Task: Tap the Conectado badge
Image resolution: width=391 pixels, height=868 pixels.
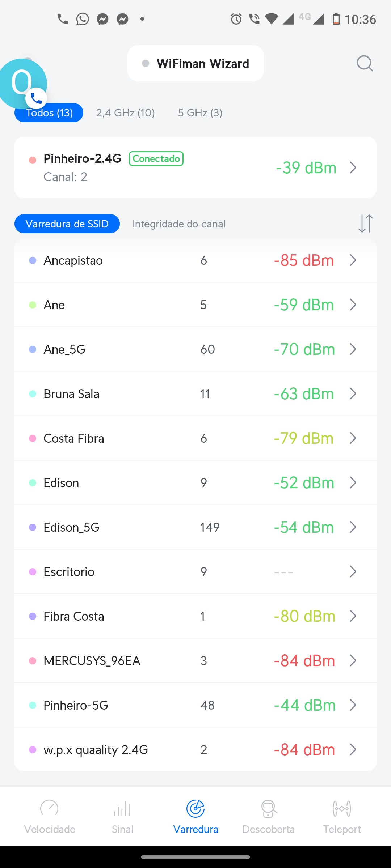Action: click(x=156, y=159)
